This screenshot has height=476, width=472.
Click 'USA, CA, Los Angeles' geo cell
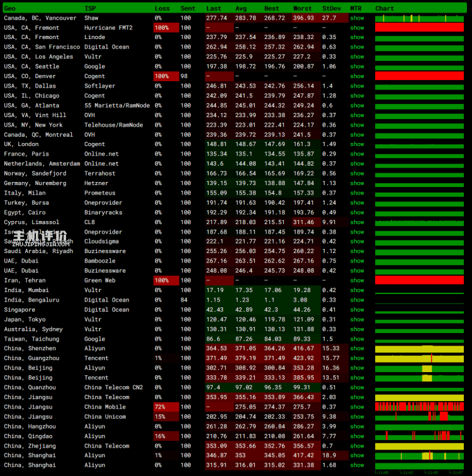[38, 57]
